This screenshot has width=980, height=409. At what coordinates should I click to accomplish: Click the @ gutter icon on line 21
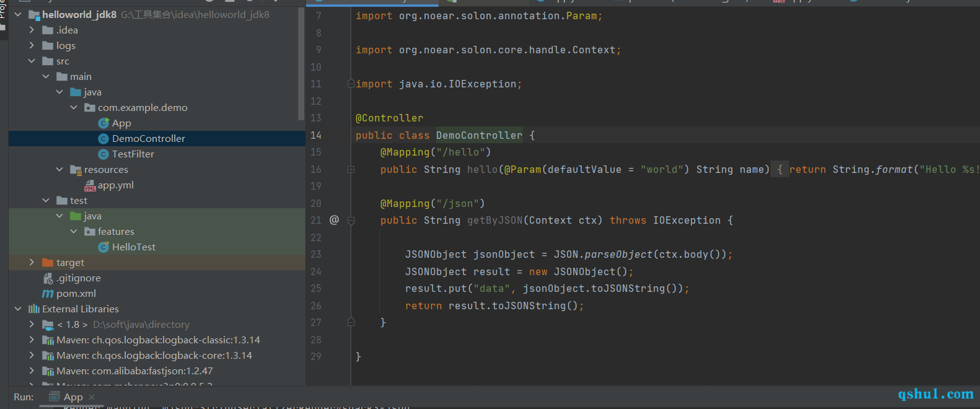tap(334, 220)
